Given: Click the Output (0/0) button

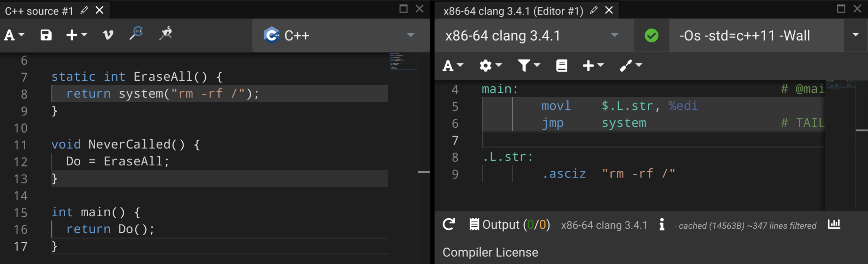Looking at the screenshot, I should (x=510, y=225).
